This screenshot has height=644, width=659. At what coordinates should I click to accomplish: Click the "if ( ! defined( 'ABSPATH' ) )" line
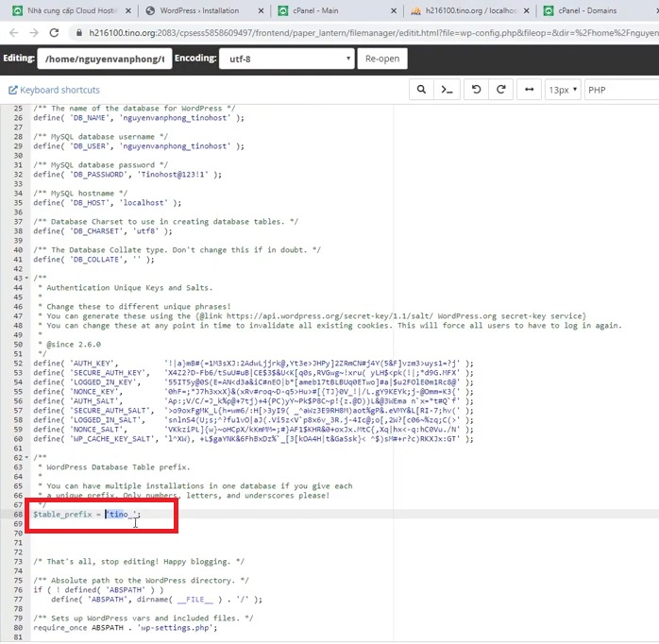click(x=98, y=590)
